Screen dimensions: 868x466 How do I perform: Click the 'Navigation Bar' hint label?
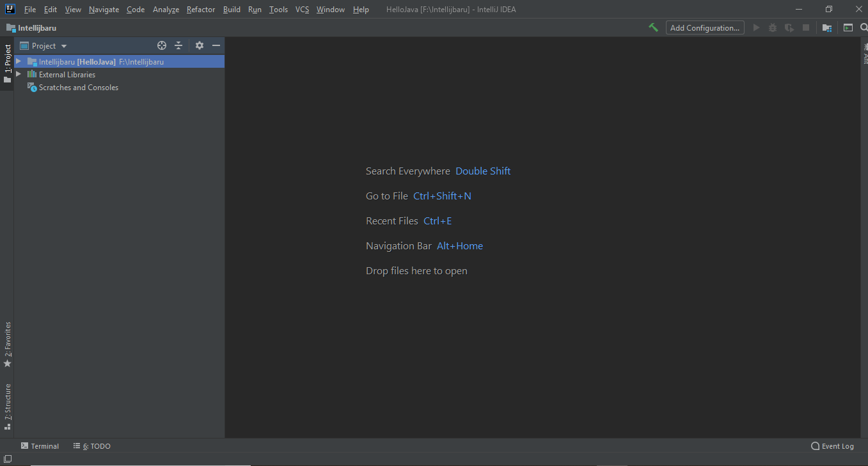(398, 246)
